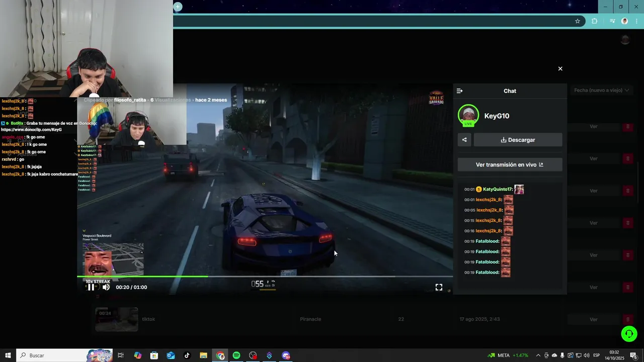Open the Chrome three-dot menu
Viewport: 644px width, 362px height.
point(636,21)
